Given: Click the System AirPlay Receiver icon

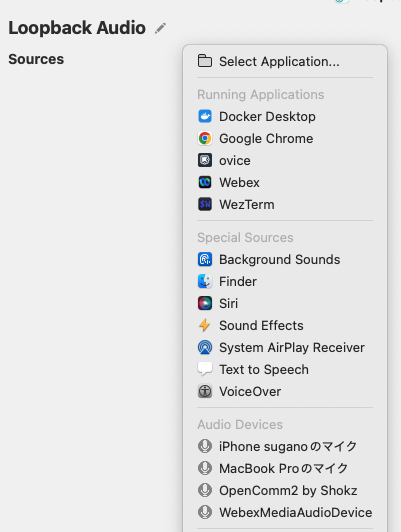Looking at the screenshot, I should click(205, 347).
